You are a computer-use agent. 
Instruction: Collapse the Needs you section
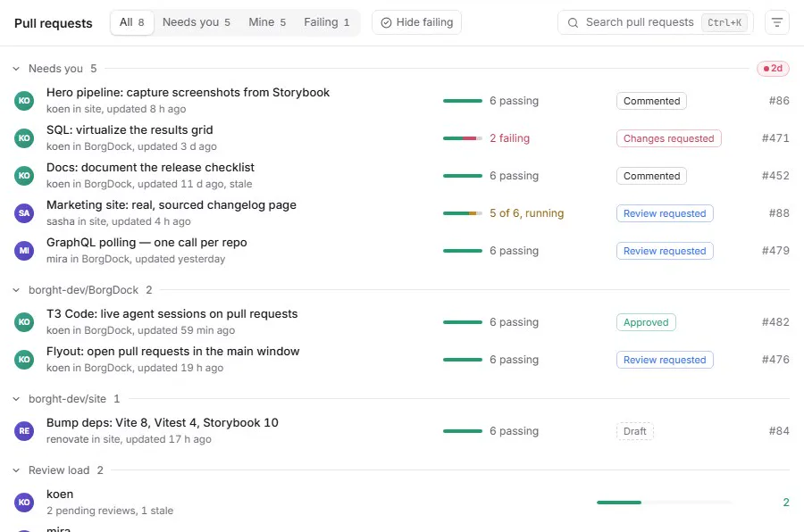coord(16,69)
